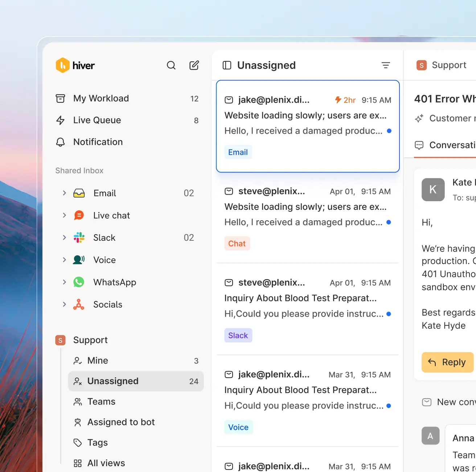Click the Slack logo icon
The width and height of the screenshot is (476, 472).
(x=79, y=237)
